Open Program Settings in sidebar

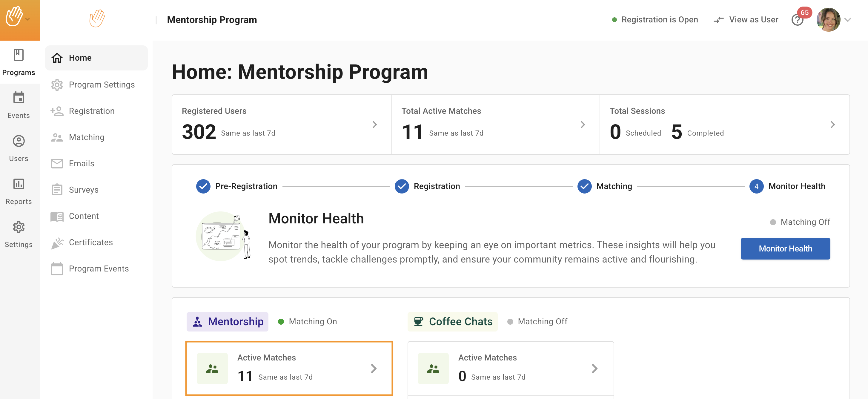coord(102,85)
